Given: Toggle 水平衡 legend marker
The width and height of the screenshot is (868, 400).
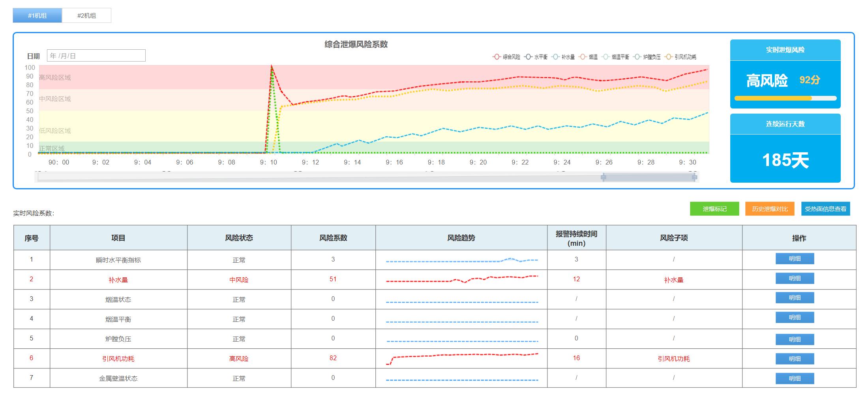Looking at the screenshot, I should coord(536,57).
